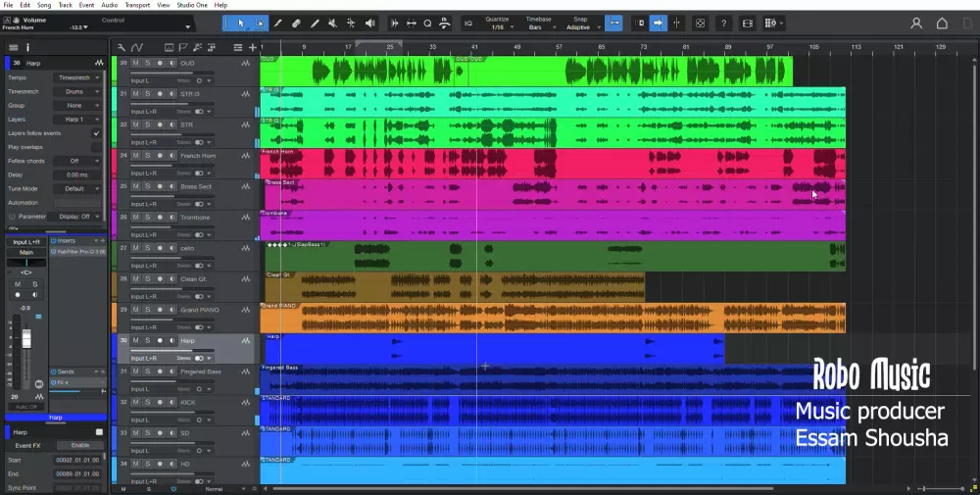
Task: Open track list wrench options icon
Action: pos(122,47)
